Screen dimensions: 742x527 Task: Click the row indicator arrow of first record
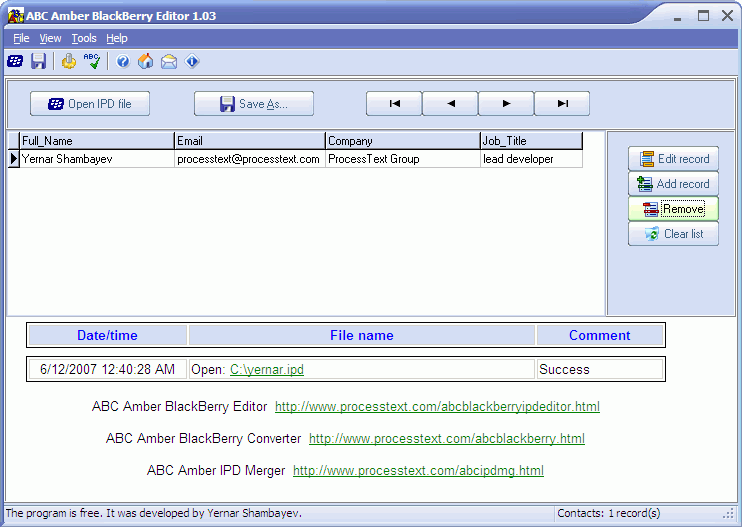[x=14, y=159]
